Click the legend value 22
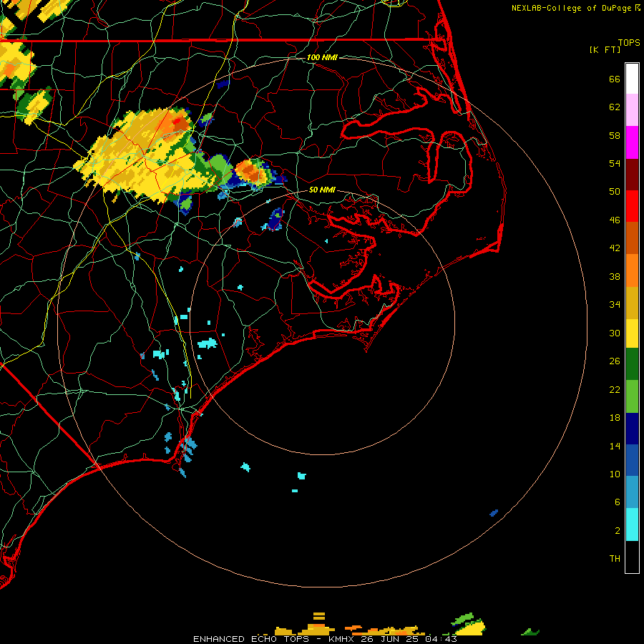The image size is (644, 644). 615,389
